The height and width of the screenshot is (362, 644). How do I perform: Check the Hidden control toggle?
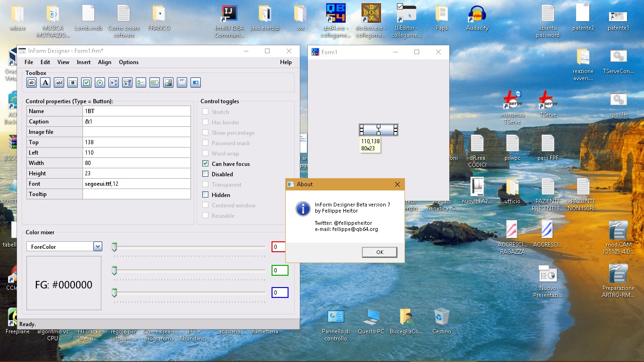coord(206,195)
